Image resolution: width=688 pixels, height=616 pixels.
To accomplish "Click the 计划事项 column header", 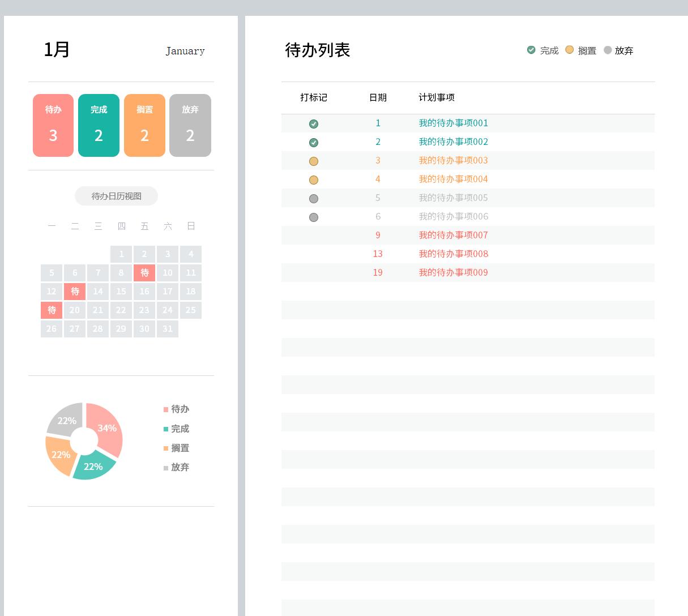I will click(x=437, y=97).
